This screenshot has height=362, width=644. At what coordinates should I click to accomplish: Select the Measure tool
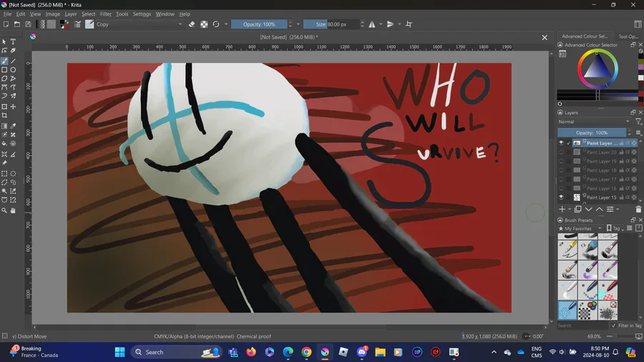coord(13,155)
